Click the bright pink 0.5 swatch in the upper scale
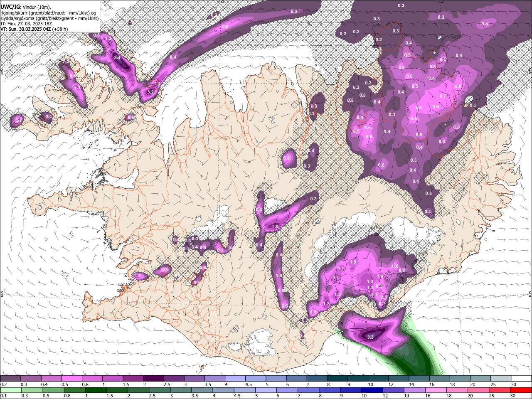This screenshot has height=399, width=532. 71,378
